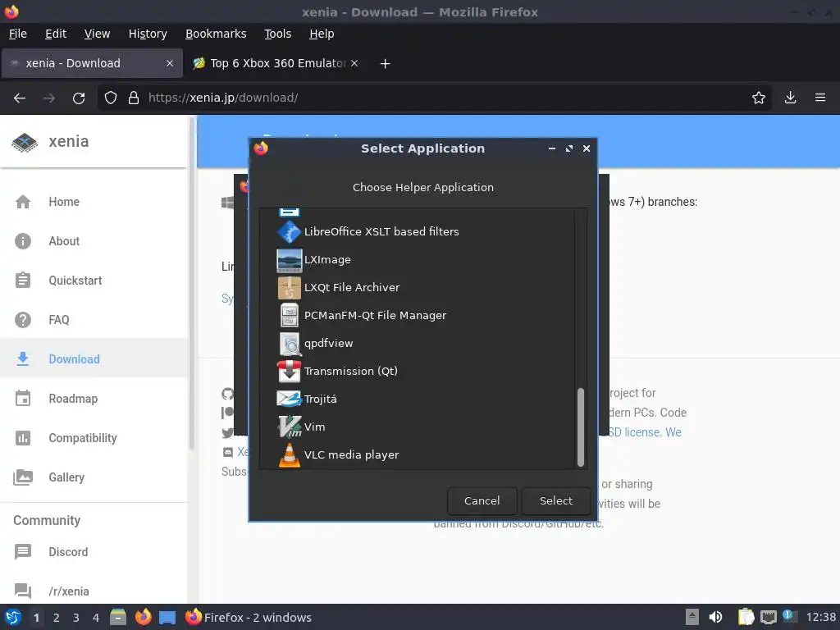
Task: Click the sidebar vertical scrollbar
Action: click(192, 284)
